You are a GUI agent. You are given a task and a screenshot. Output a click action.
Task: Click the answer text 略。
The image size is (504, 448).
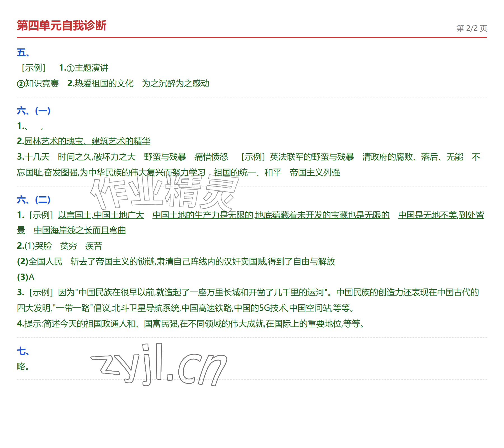click(23, 366)
